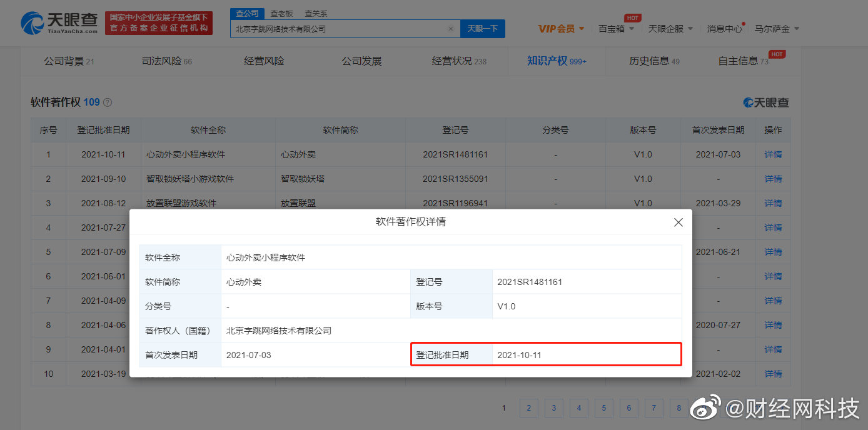Open the 自主信息 tab
868x430 pixels.
[744, 61]
